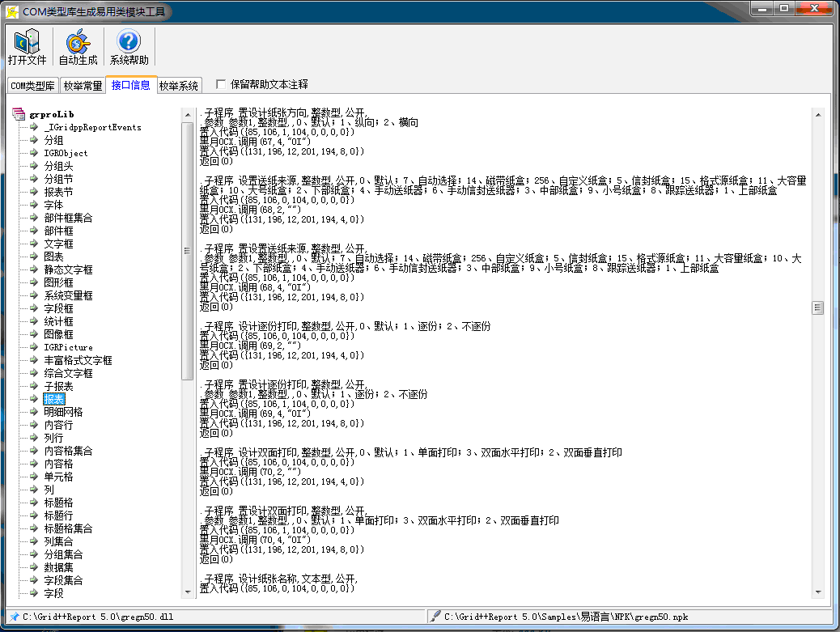Screen dimensions: 840x632
Task: Click the 子程序 设计逐份打印 code line
Action: click(x=345, y=326)
